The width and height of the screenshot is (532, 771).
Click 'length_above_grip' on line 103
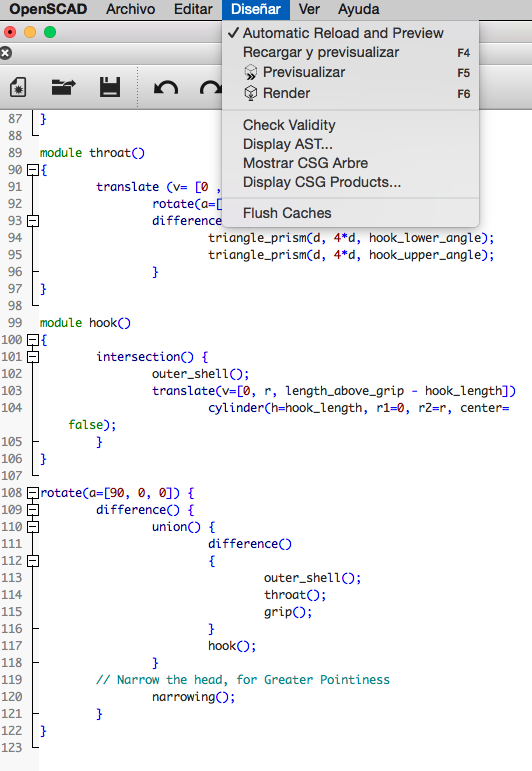click(x=345, y=391)
